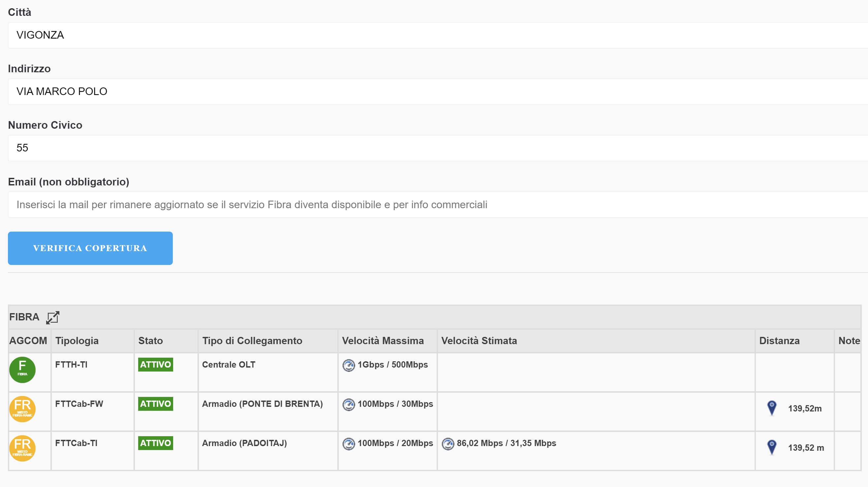Viewport: 868px width, 487px height.
Task: Select the Armadio (PONTE DI BRENTA) cell
Action: coord(262,404)
